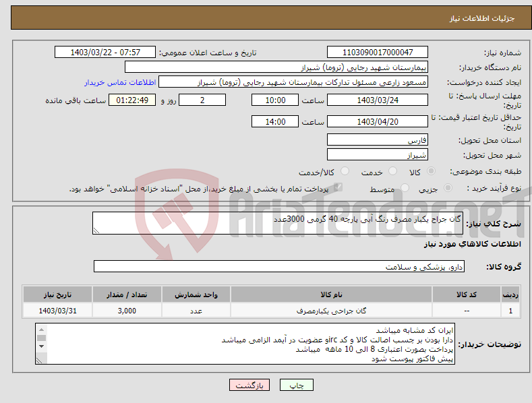Viewport: 532px width, 403px height.
Task: Toggle the Islamic treasury payment checkbox
Action: tap(338, 187)
